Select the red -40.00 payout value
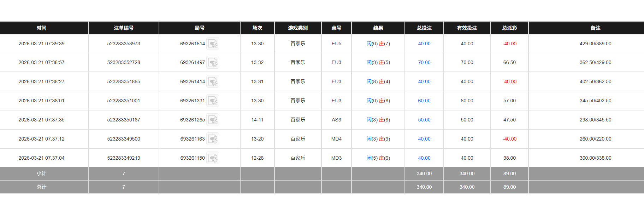 point(509,44)
